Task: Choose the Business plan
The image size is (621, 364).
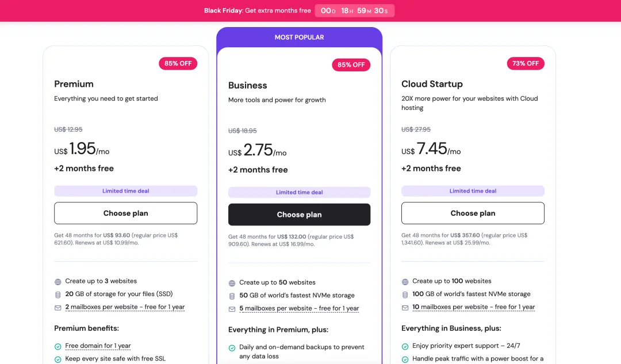Action: click(299, 214)
